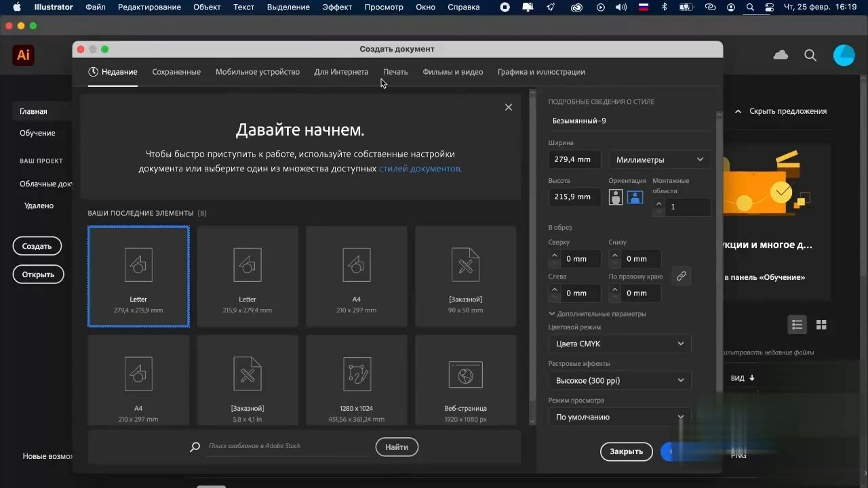Choose the custom 90 x 50 mm preset
868x488 pixels.
pyautogui.click(x=466, y=277)
